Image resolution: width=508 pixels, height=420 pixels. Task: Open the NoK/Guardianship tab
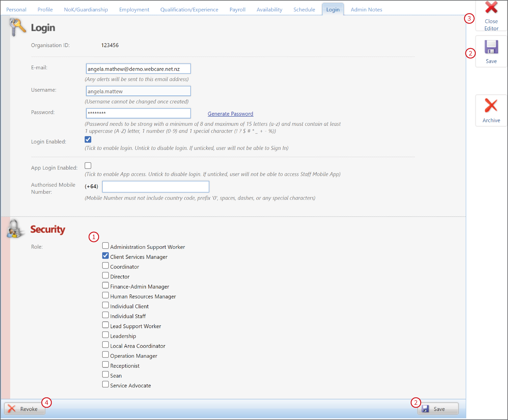click(86, 10)
